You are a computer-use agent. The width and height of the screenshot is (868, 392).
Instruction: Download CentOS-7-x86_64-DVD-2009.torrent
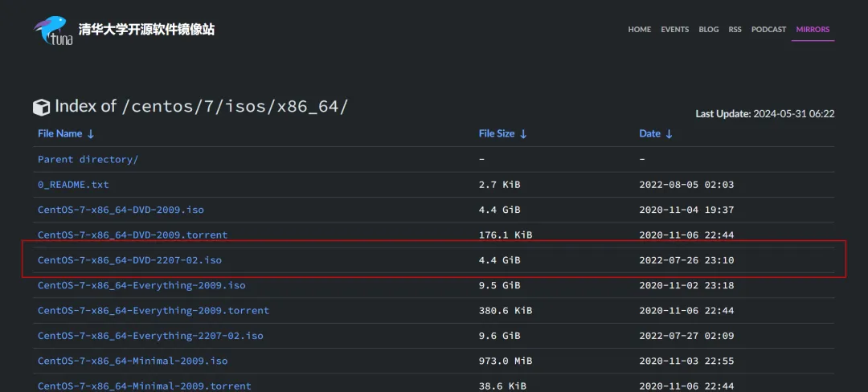coord(133,235)
